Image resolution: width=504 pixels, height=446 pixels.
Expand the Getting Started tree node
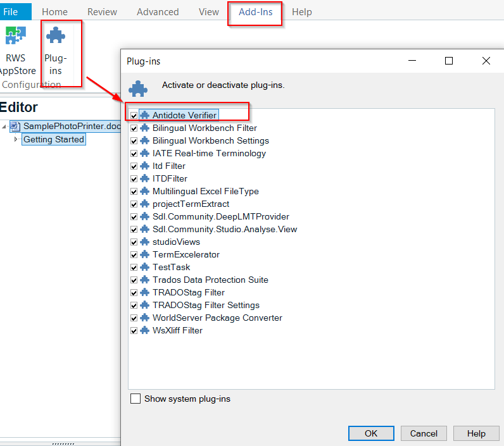coord(15,139)
